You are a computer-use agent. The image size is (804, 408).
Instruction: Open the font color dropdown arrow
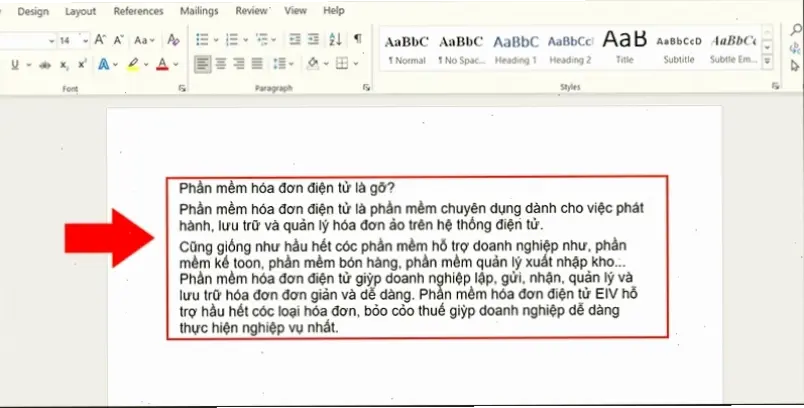click(176, 65)
